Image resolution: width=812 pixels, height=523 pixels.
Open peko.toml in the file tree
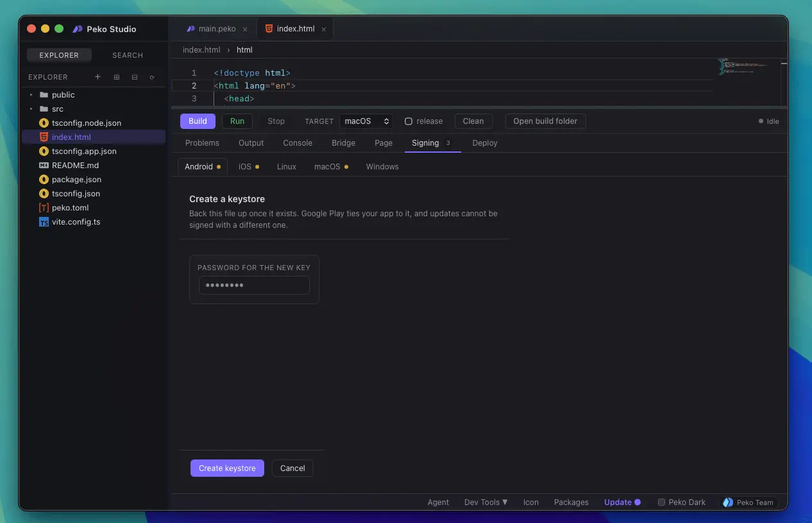(94, 208)
